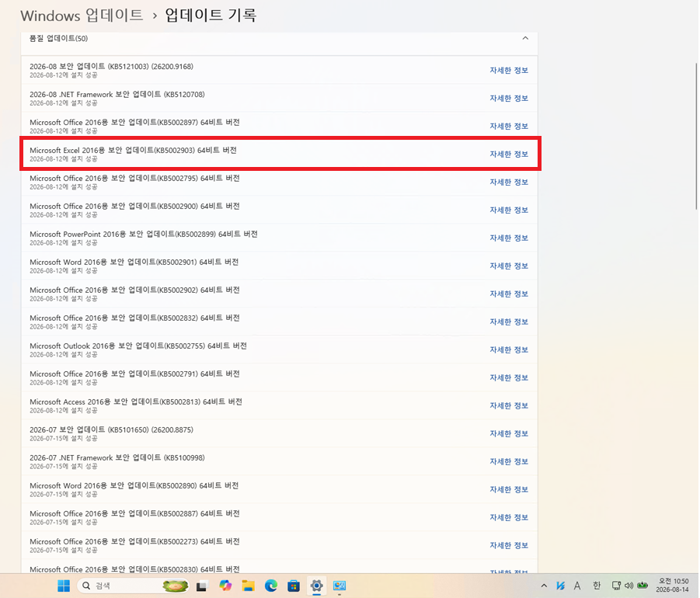The width and height of the screenshot is (700, 598).
Task: Switch the 한 Korean IME indicator
Action: [x=597, y=586]
